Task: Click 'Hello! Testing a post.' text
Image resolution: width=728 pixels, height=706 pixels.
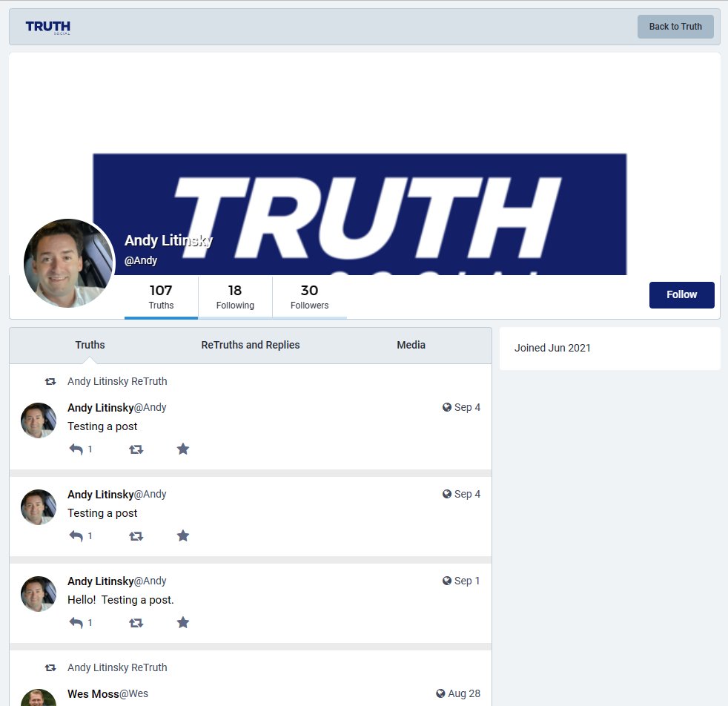Action: 121,600
